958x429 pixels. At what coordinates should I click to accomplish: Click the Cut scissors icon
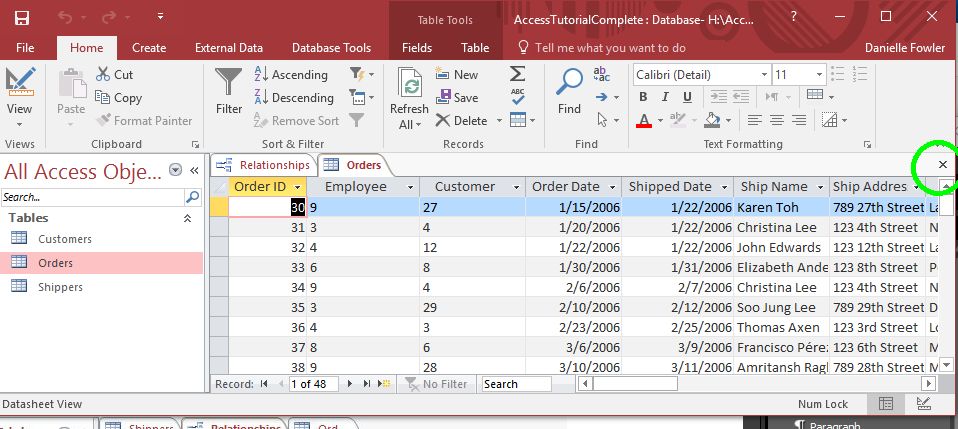pyautogui.click(x=115, y=75)
